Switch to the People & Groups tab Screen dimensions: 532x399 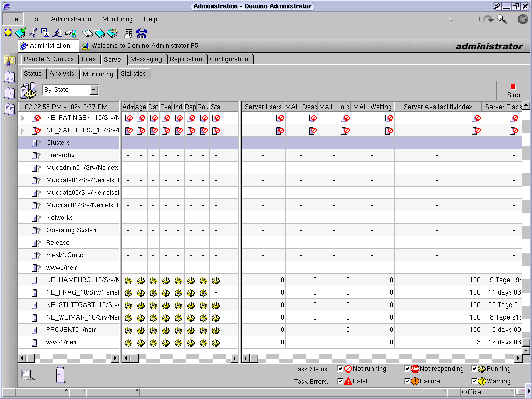49,59
